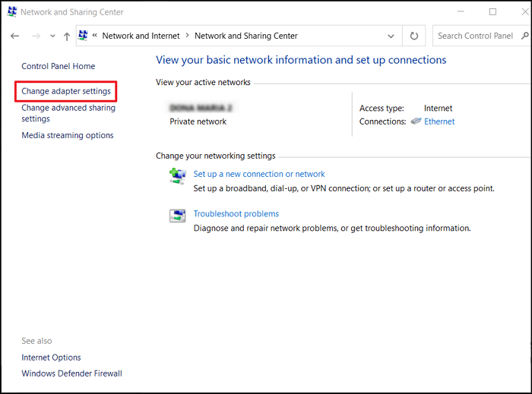Click the Access type: label
The width and height of the screenshot is (532, 394).
[382, 109]
